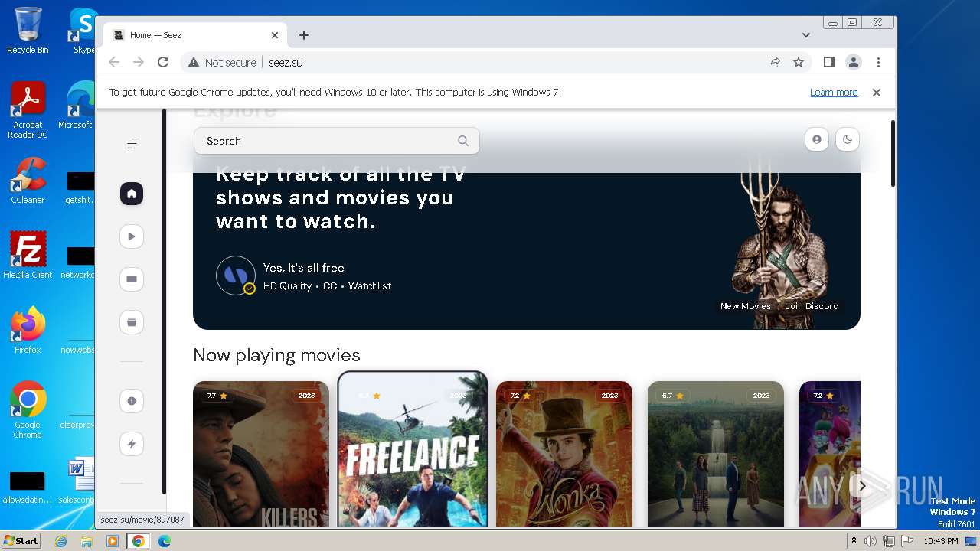Show hidden system tray icons
This screenshot has height=551, width=980.
[x=854, y=541]
